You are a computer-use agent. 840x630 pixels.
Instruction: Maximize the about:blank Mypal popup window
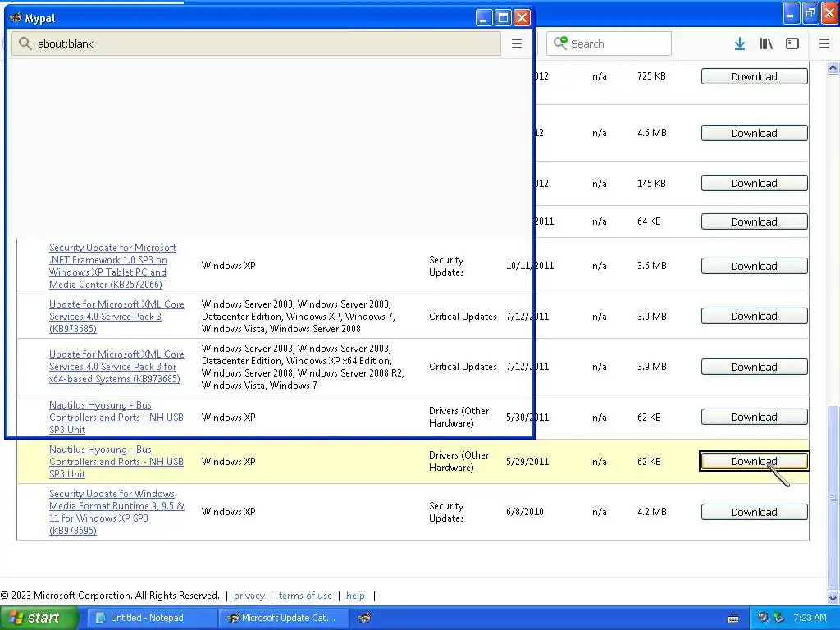[503, 18]
